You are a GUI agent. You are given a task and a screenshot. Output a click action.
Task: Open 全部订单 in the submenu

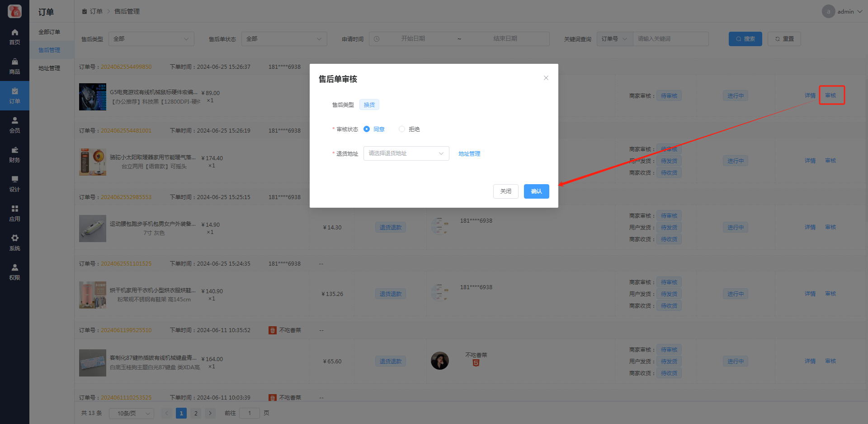49,32
